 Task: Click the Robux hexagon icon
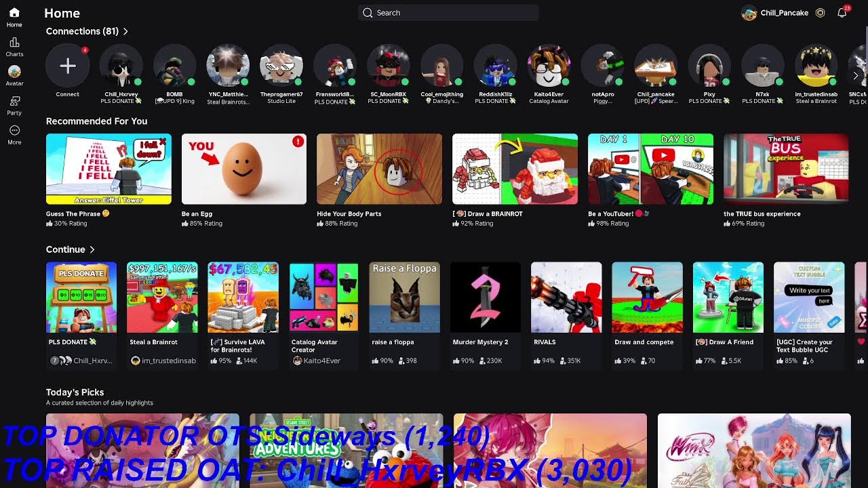pyautogui.click(x=821, y=13)
